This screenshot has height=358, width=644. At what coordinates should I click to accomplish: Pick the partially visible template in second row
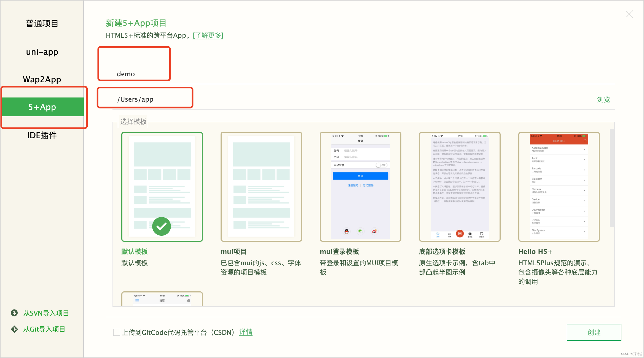[162, 299]
